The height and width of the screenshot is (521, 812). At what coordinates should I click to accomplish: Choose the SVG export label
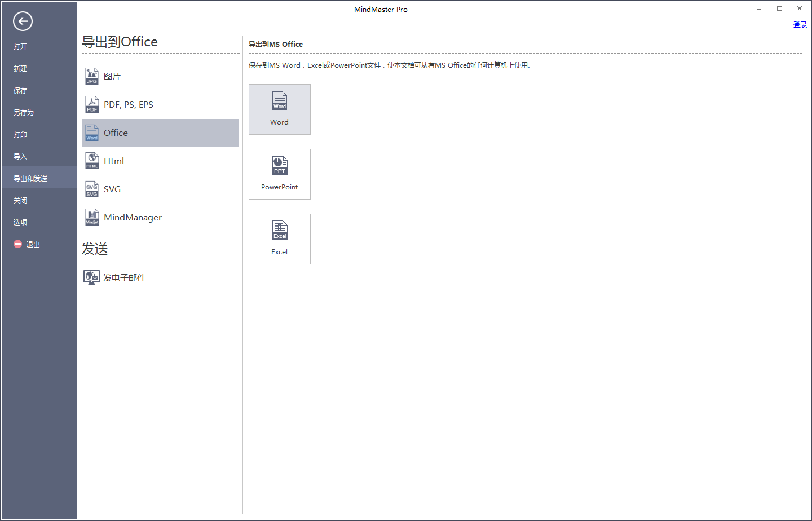[112, 189]
